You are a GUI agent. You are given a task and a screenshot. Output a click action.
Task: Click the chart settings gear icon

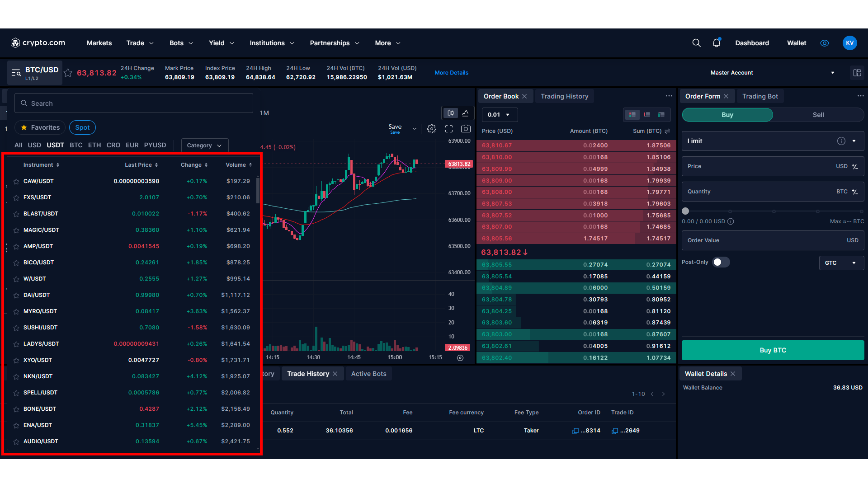(x=431, y=129)
